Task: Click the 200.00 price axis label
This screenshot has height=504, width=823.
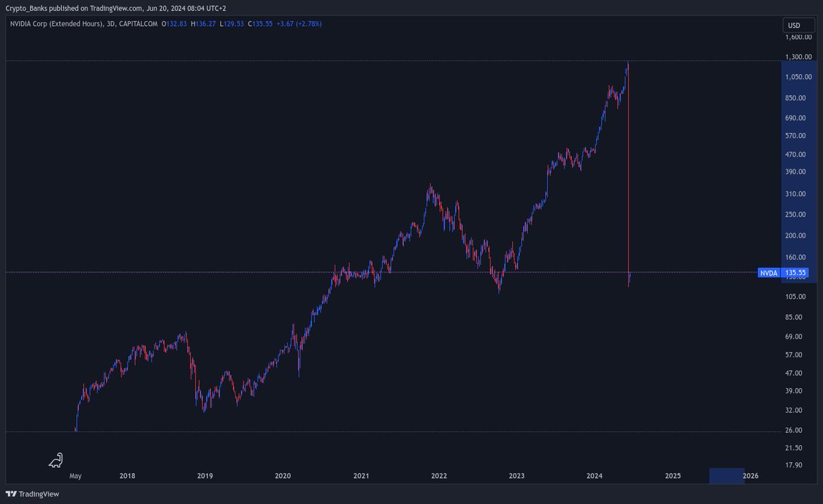Action: [796, 235]
